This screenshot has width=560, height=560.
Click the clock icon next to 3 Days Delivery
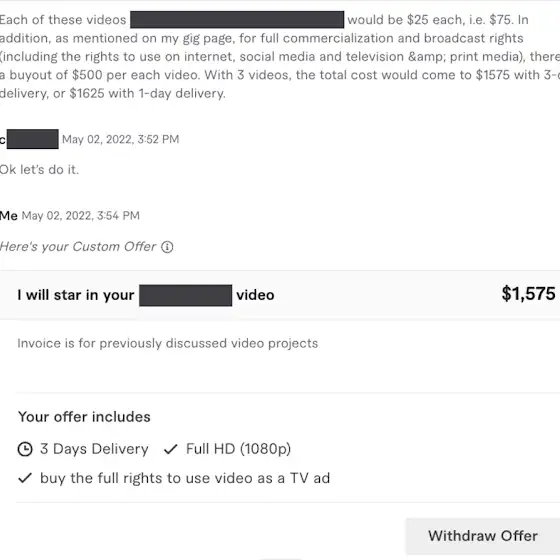pos(25,449)
